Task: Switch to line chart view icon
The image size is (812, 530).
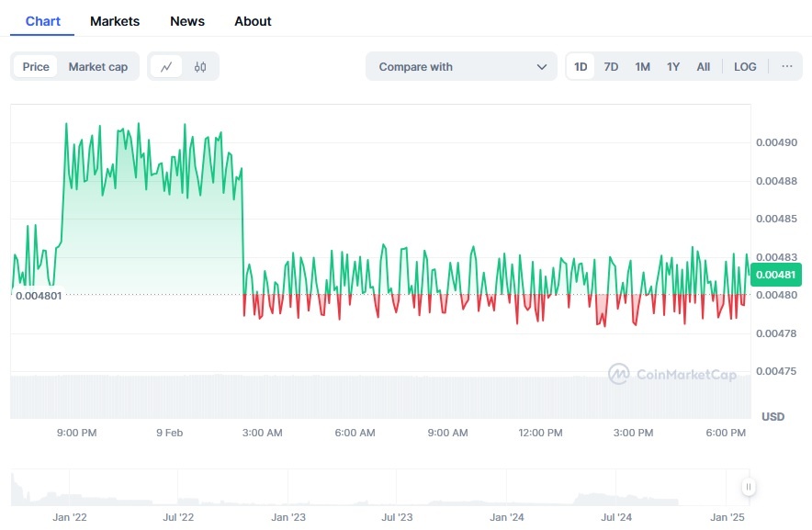Action: (166, 67)
